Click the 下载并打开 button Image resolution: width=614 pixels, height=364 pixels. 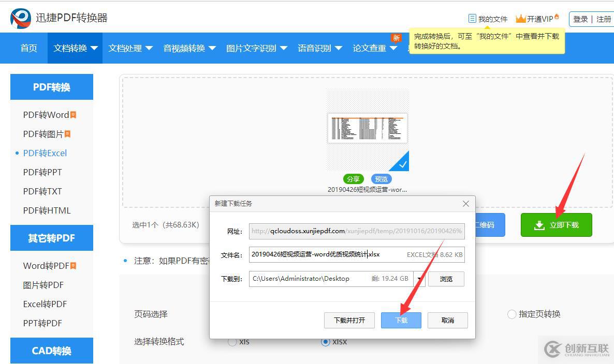349,320
